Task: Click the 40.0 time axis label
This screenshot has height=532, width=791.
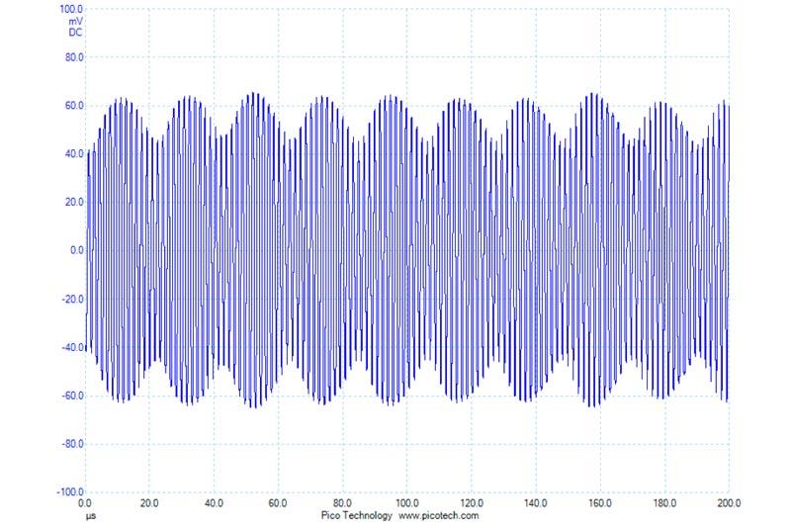Action: click(214, 503)
